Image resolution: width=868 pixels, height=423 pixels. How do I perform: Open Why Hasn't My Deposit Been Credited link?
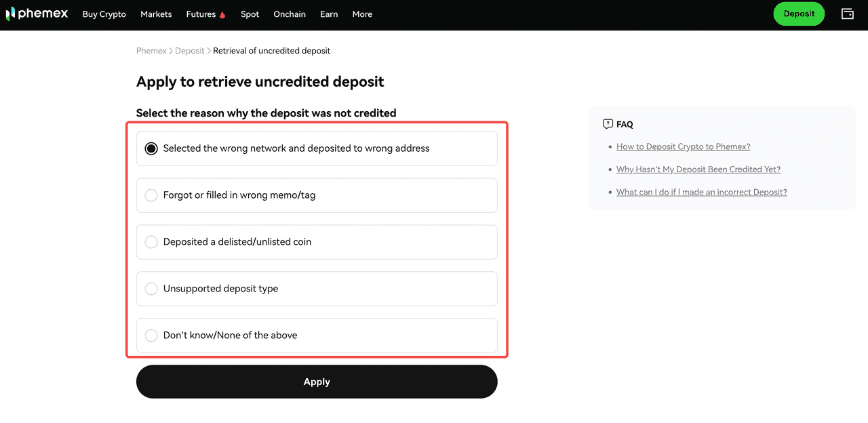point(698,169)
